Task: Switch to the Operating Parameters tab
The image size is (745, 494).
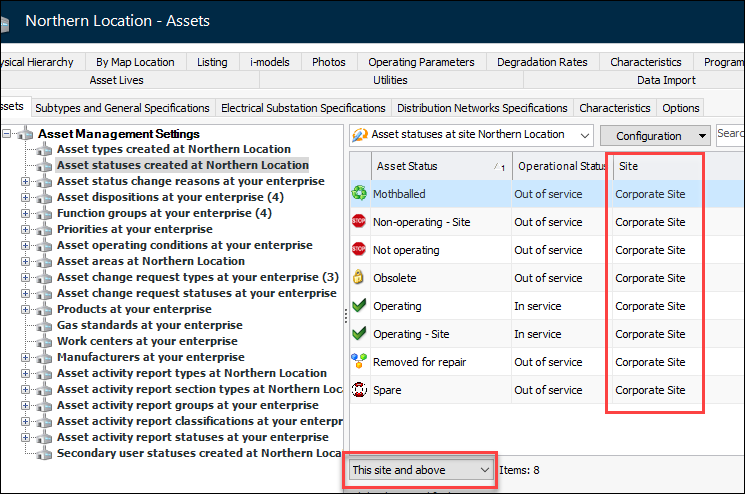Action: [421, 62]
